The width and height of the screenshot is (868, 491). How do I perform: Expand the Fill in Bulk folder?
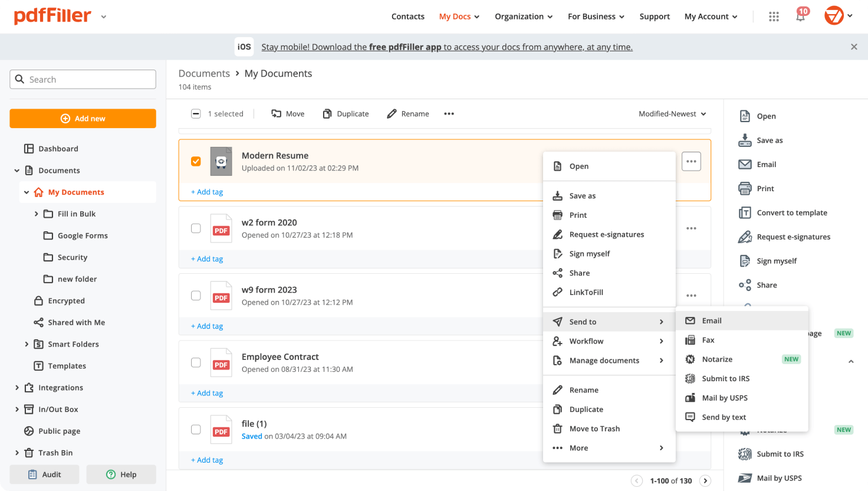36,214
